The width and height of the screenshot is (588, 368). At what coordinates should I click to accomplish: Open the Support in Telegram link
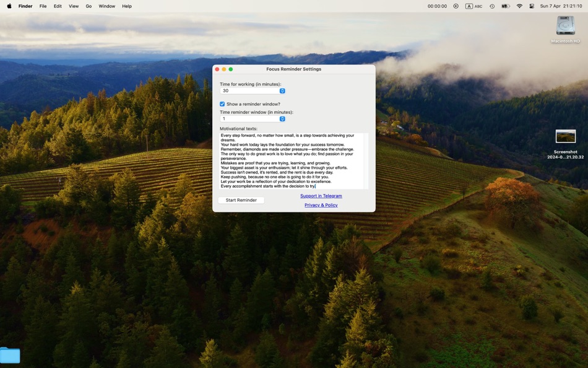pyautogui.click(x=321, y=195)
